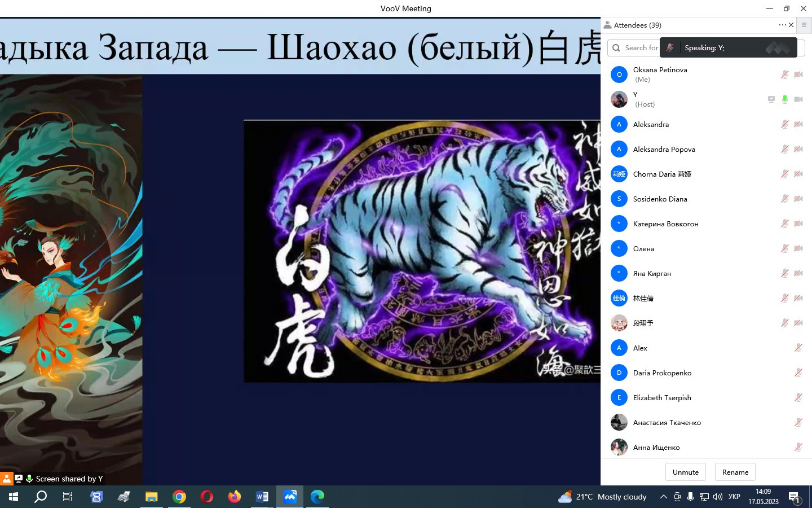This screenshot has height=508, width=812.
Task: Open Windows taskbar search
Action: click(x=41, y=497)
